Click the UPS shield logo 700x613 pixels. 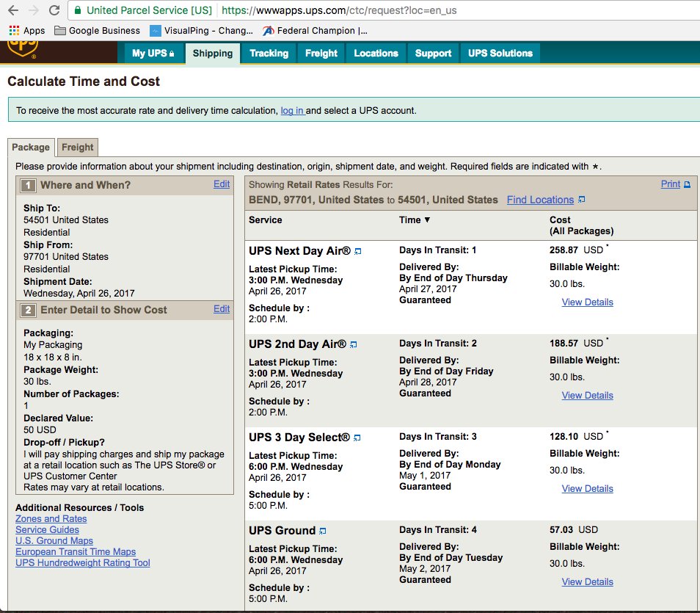pos(22,49)
